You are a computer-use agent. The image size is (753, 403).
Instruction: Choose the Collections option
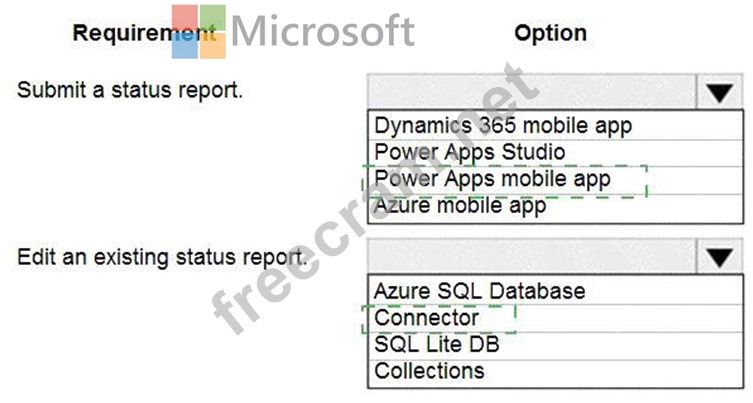coord(555,372)
